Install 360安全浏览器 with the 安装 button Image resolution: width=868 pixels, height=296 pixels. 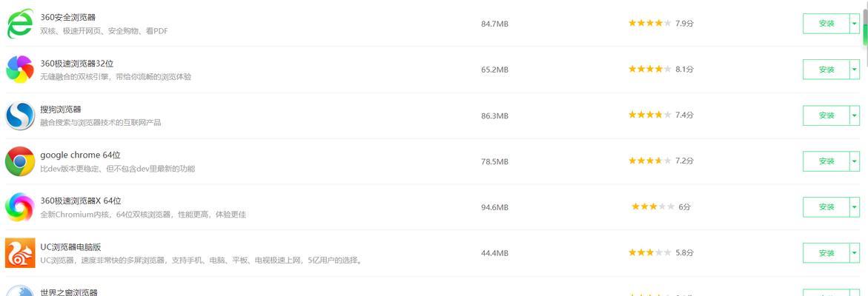click(x=826, y=24)
